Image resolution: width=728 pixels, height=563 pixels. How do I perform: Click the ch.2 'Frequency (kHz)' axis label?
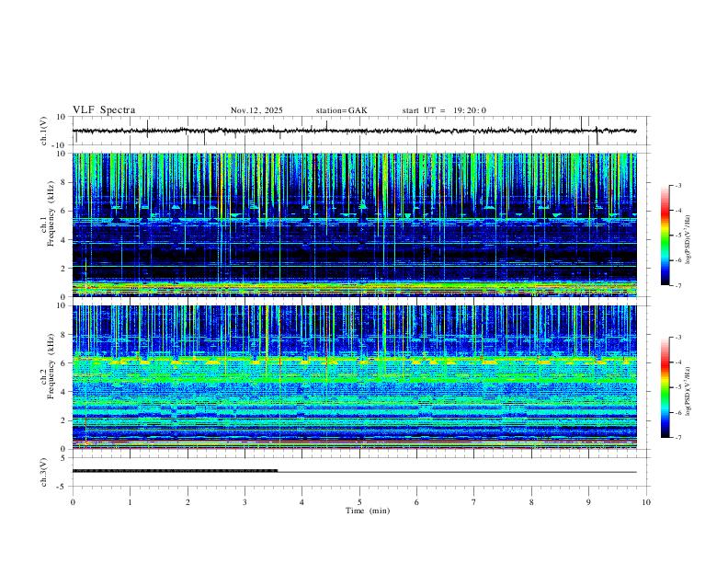tap(51, 366)
